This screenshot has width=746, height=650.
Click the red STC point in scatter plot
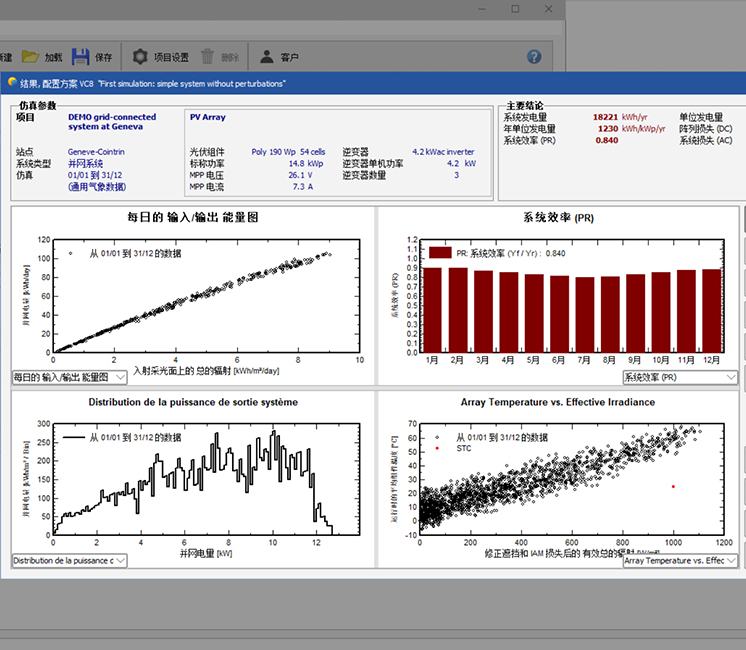coord(673,486)
